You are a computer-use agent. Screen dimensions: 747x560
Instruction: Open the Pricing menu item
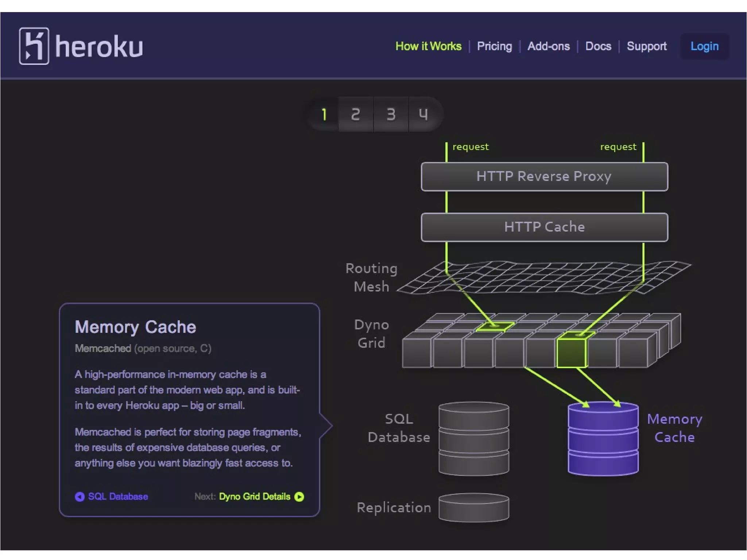click(x=494, y=46)
